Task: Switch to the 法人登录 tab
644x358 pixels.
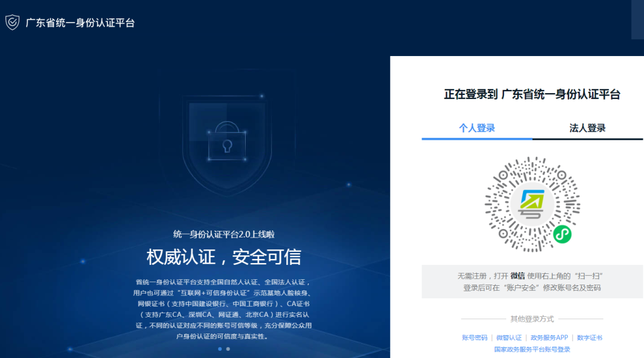Action: [x=587, y=128]
